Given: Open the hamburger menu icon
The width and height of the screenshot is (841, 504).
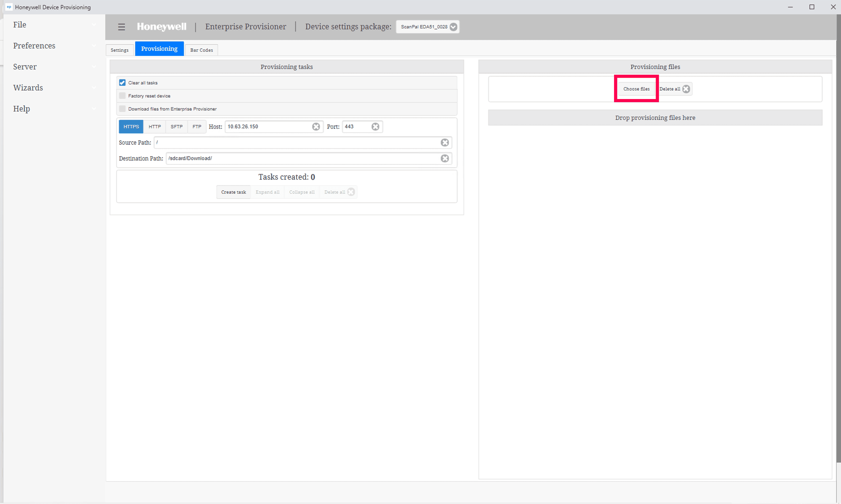Looking at the screenshot, I should tap(121, 27).
